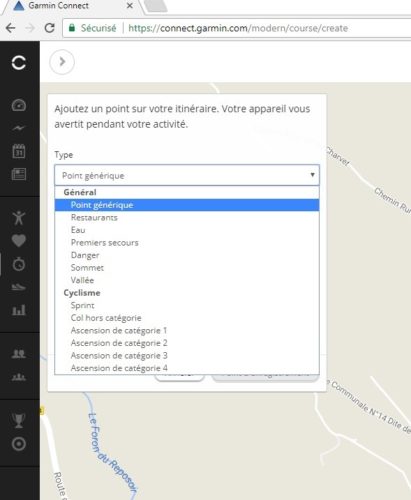Choose Danger from the type list
Viewport: 411px width, 500px height.
click(187, 255)
